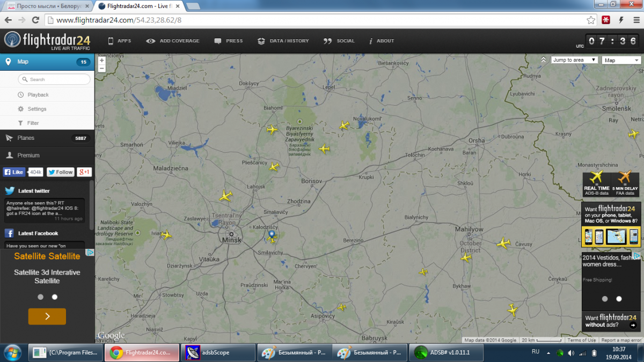Click Report a map error link
This screenshot has height=362, width=644.
621,340
